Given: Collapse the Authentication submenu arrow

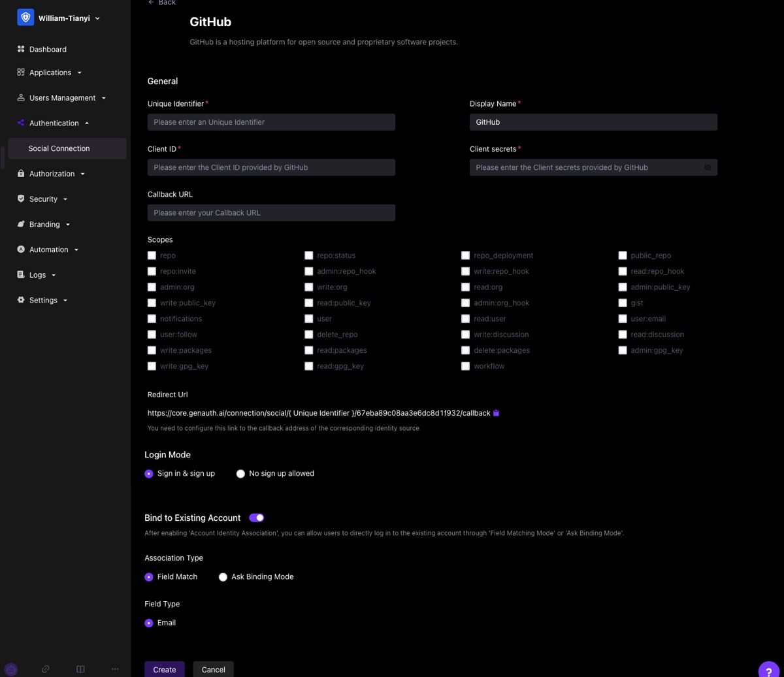Looking at the screenshot, I should (87, 123).
